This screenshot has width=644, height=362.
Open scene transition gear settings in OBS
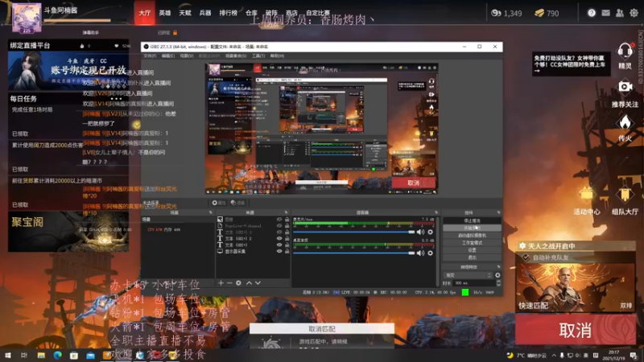(x=497, y=275)
